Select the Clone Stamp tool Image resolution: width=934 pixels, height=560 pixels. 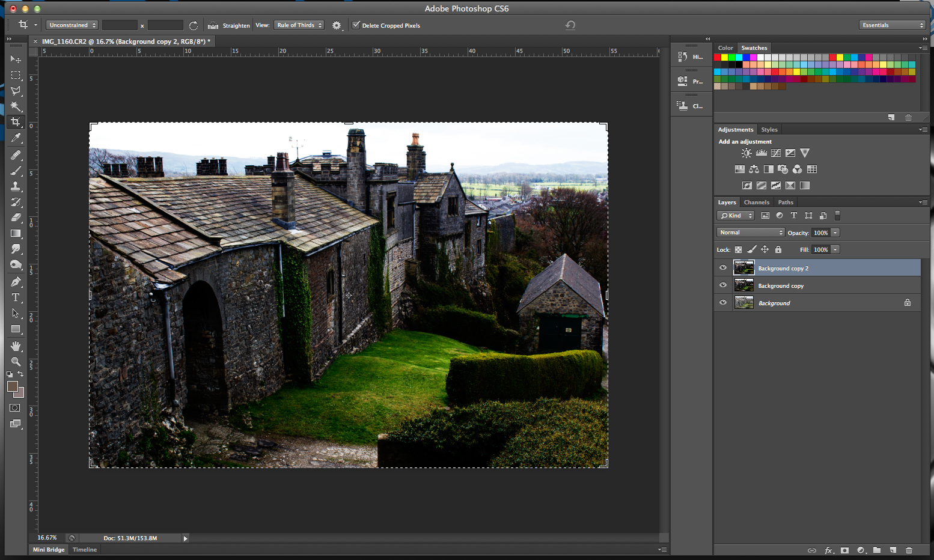pos(16,186)
